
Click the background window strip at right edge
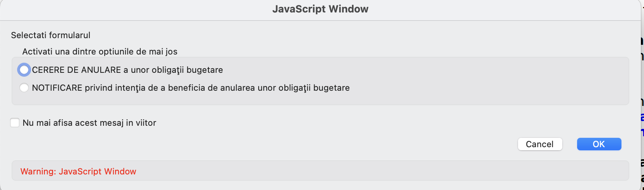pos(642,78)
